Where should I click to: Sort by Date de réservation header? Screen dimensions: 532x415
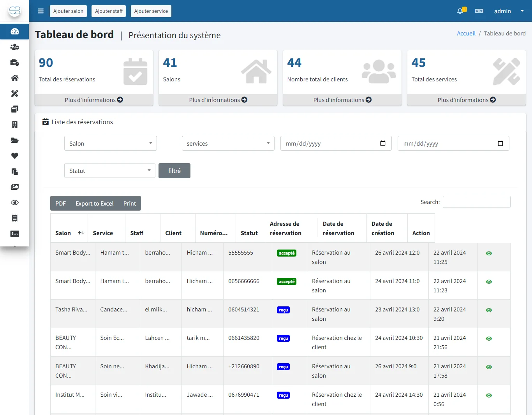(x=342, y=228)
